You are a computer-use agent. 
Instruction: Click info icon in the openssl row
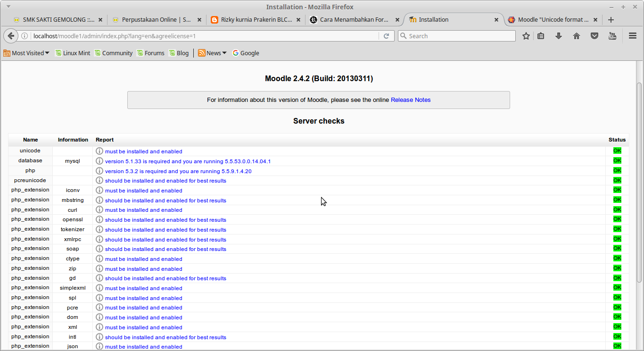point(99,219)
